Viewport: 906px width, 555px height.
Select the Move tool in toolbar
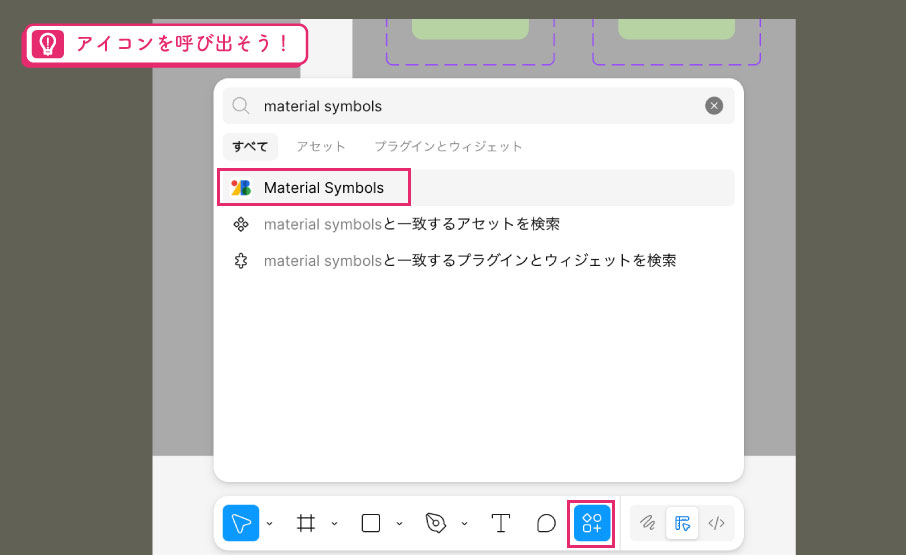pyautogui.click(x=241, y=523)
